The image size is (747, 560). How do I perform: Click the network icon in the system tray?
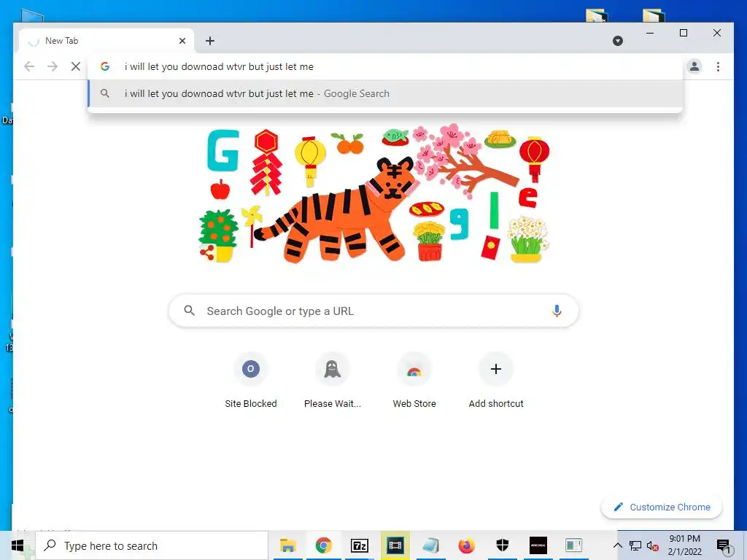(x=635, y=545)
